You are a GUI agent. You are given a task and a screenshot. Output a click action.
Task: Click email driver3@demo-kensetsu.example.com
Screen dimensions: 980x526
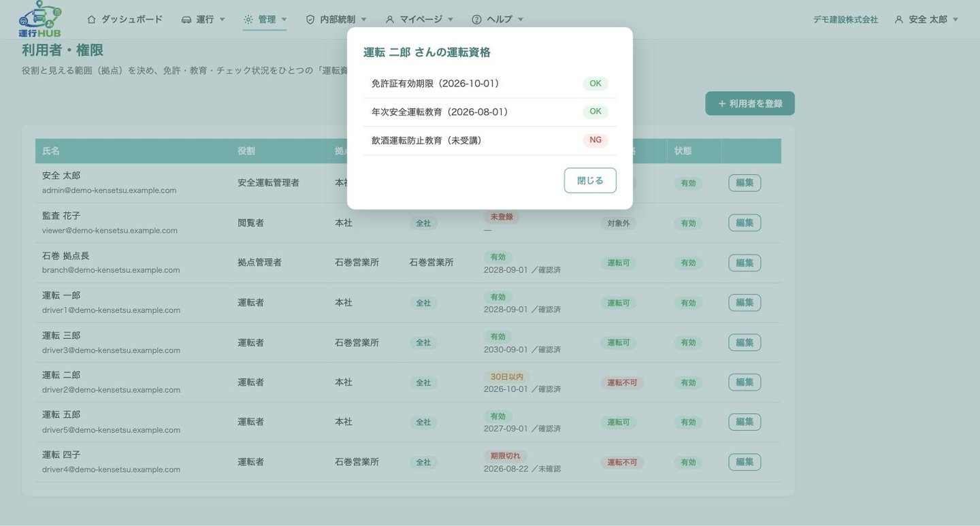111,350
